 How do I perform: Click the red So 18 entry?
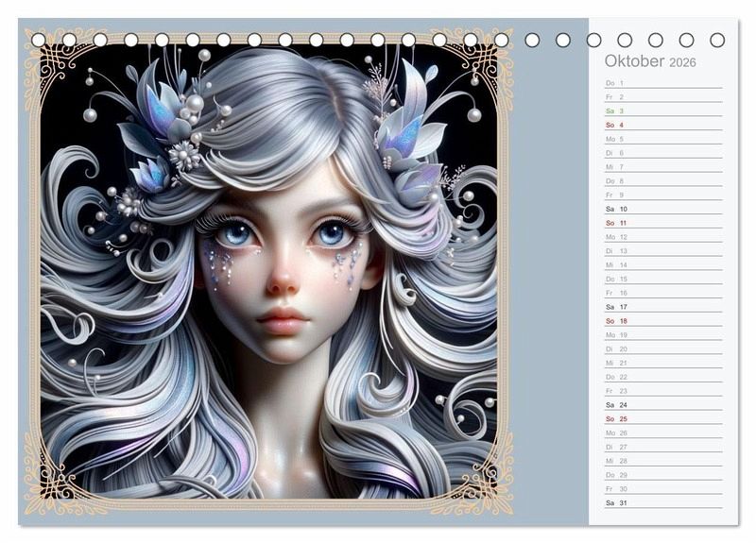[661, 321]
